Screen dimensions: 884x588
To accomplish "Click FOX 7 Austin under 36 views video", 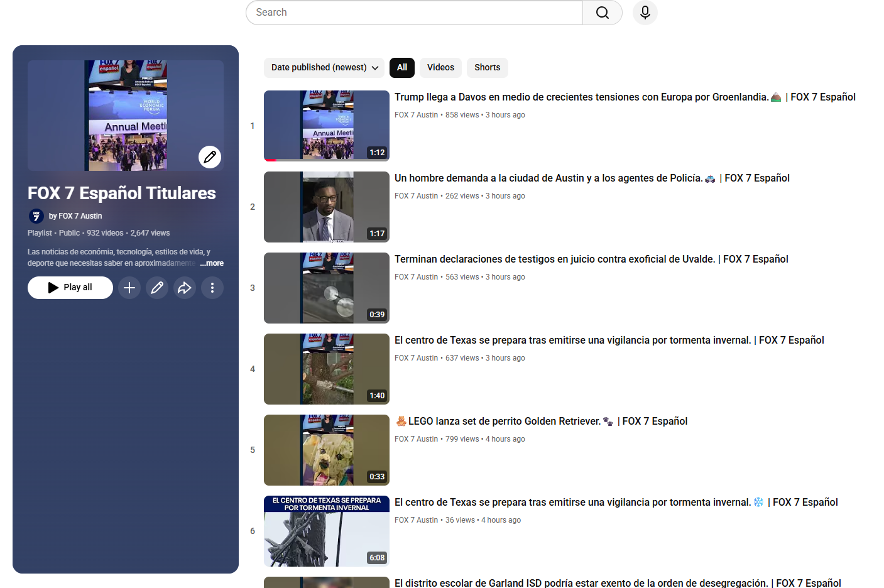I will [x=416, y=520].
